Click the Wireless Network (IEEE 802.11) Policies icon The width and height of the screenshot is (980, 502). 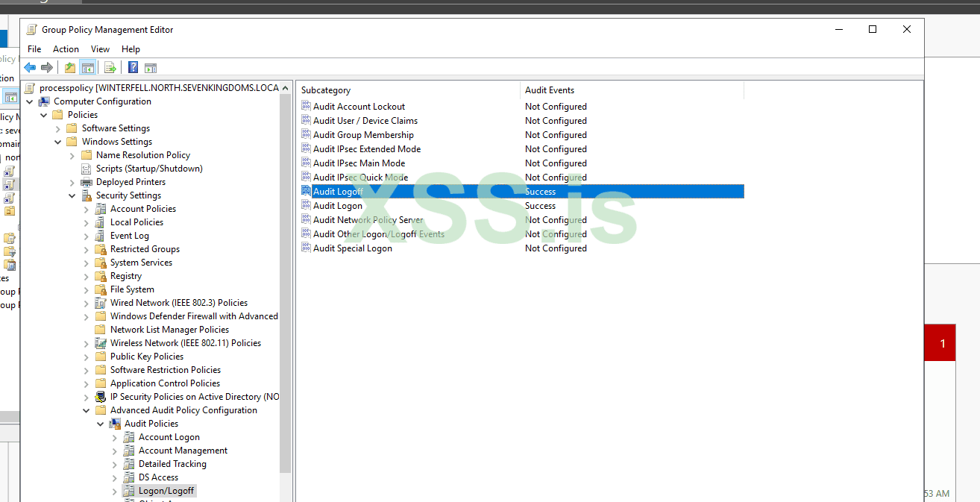[101, 343]
